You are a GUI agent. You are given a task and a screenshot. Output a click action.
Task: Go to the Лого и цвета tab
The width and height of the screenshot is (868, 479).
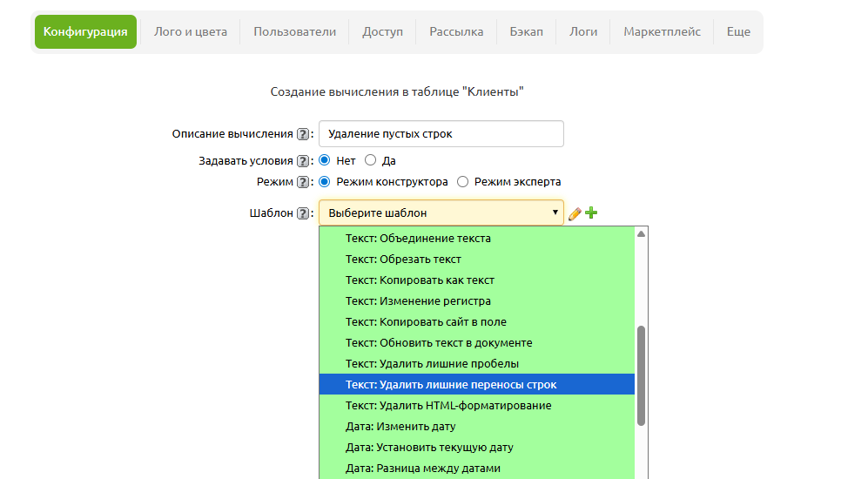[191, 32]
